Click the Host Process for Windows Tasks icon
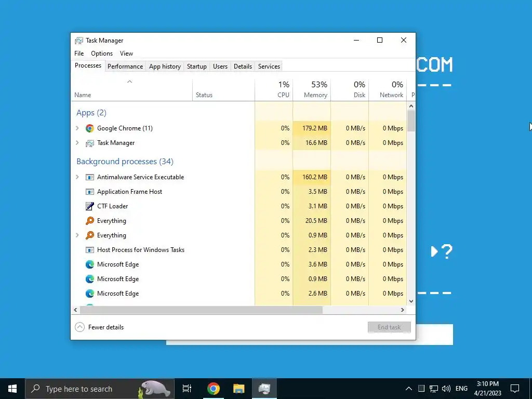Screen dimensions: 532x399 [89, 250]
